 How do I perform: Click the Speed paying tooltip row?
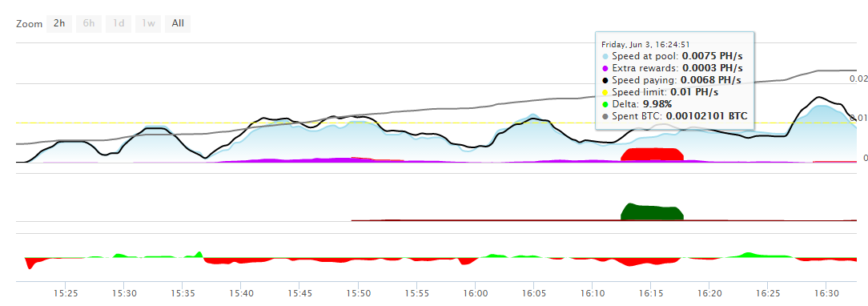[x=672, y=80]
